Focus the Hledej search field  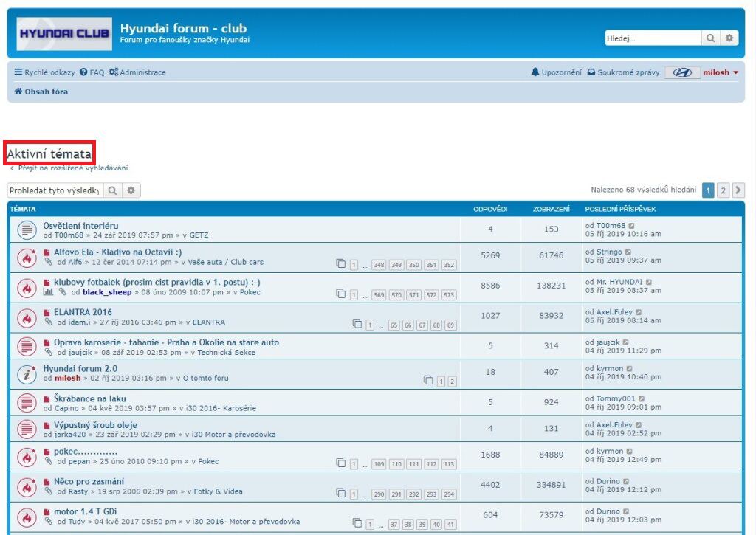click(653, 38)
